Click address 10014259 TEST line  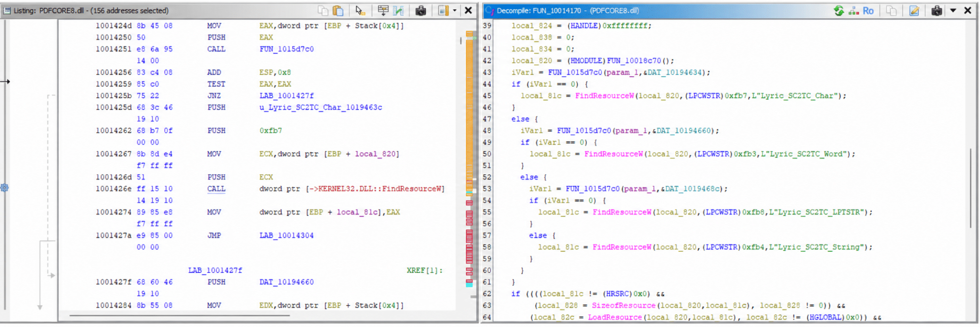point(114,84)
